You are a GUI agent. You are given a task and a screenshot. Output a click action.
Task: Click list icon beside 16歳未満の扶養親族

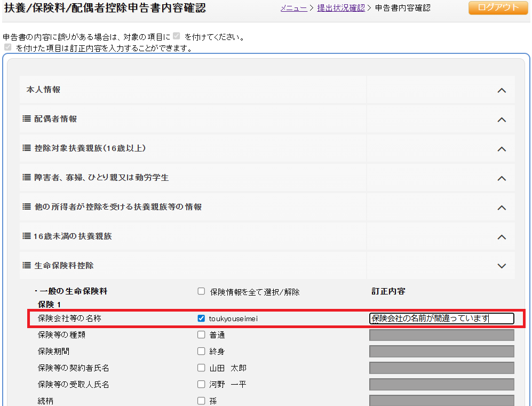[x=27, y=236]
